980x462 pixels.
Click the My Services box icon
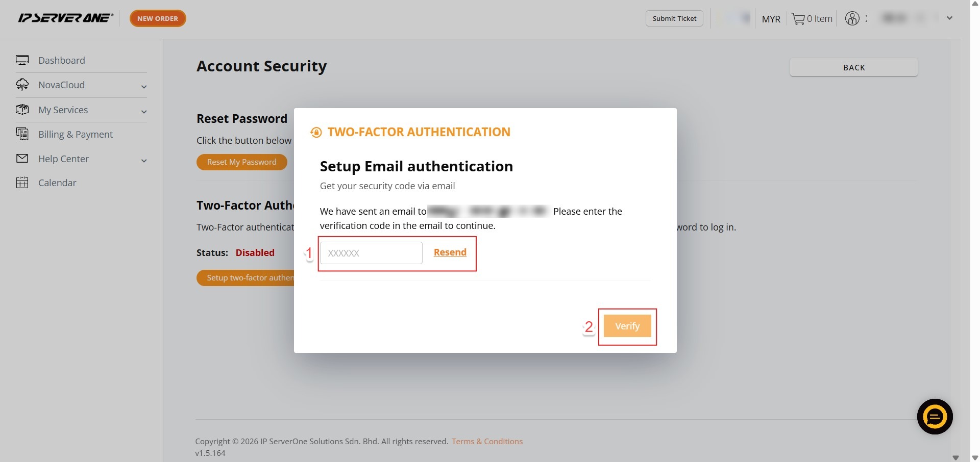tap(22, 110)
